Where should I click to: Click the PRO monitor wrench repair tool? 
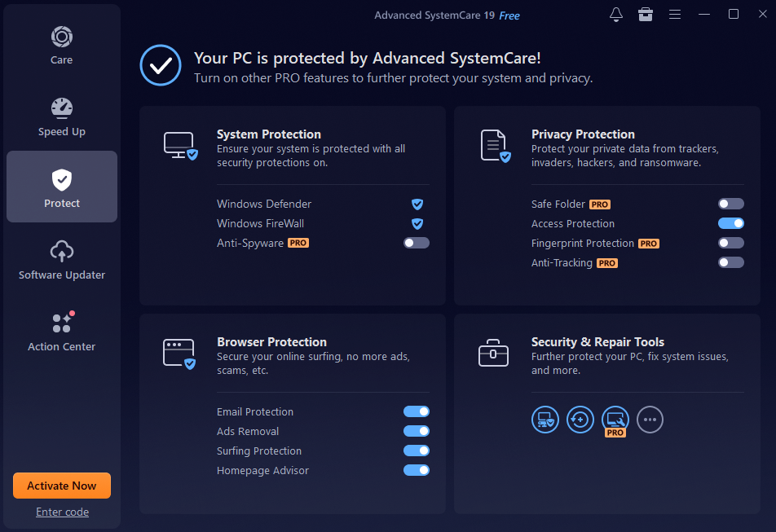[x=615, y=420]
